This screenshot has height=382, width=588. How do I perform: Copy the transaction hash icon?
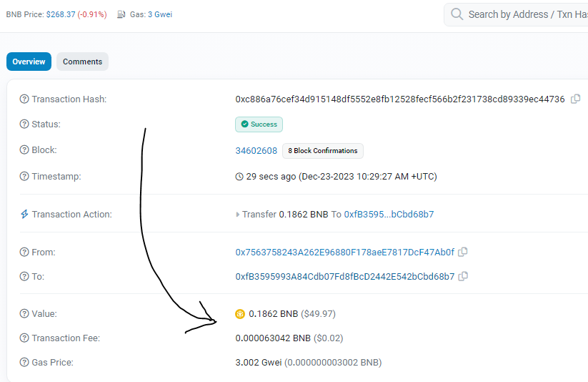pyautogui.click(x=575, y=99)
